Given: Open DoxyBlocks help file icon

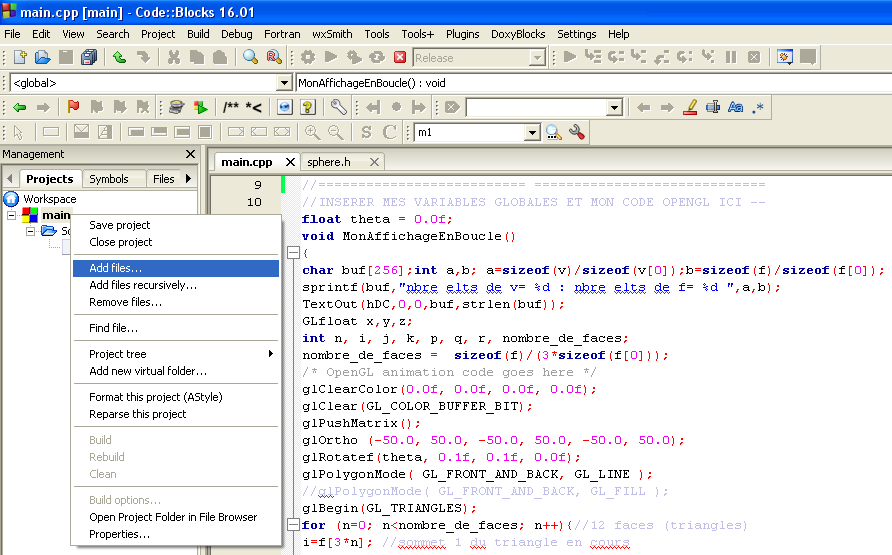Looking at the screenshot, I should coord(308,107).
